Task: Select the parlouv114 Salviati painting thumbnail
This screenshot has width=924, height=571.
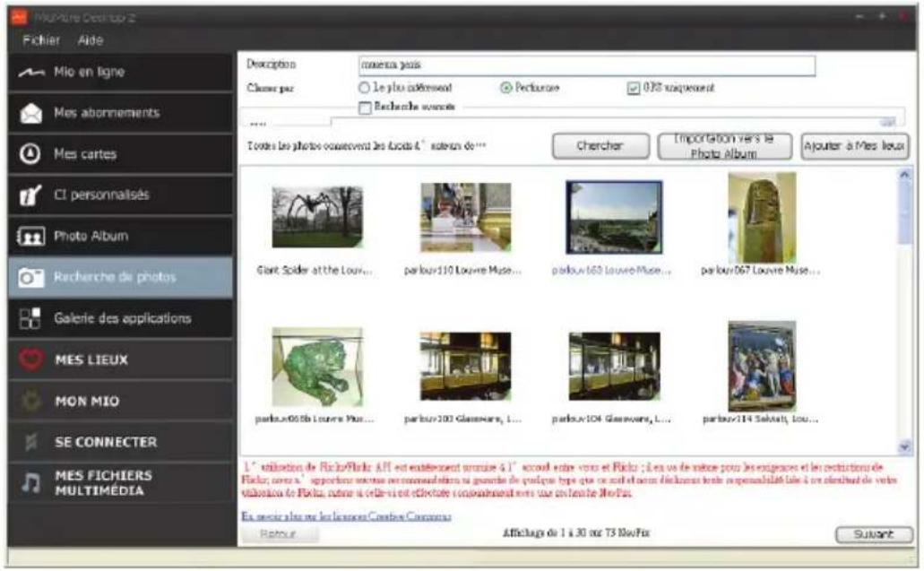Action: [x=762, y=367]
